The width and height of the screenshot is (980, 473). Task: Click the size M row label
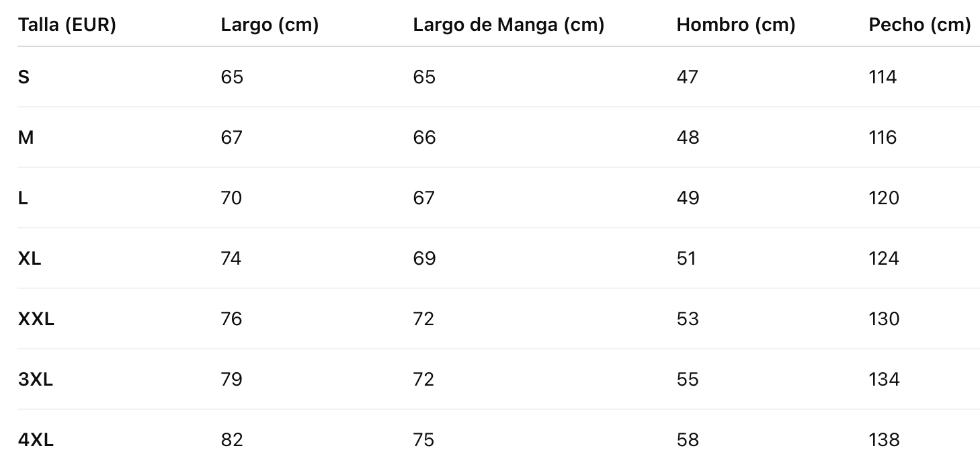[26, 138]
